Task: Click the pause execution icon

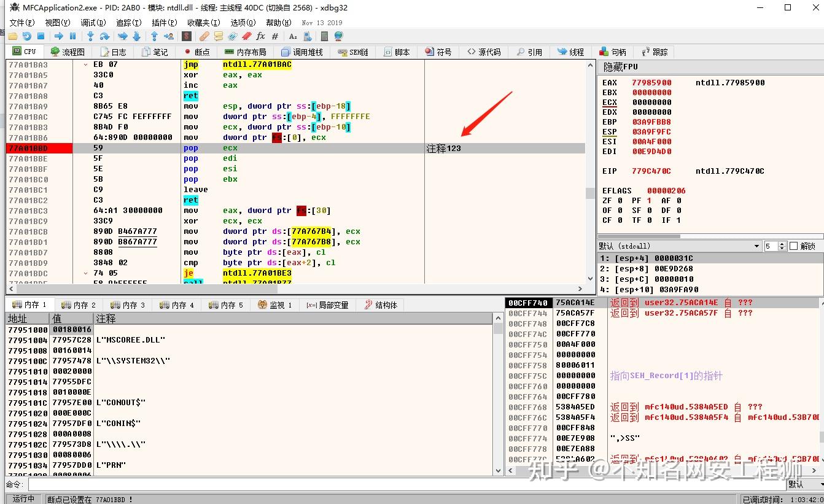Action: coord(73,37)
